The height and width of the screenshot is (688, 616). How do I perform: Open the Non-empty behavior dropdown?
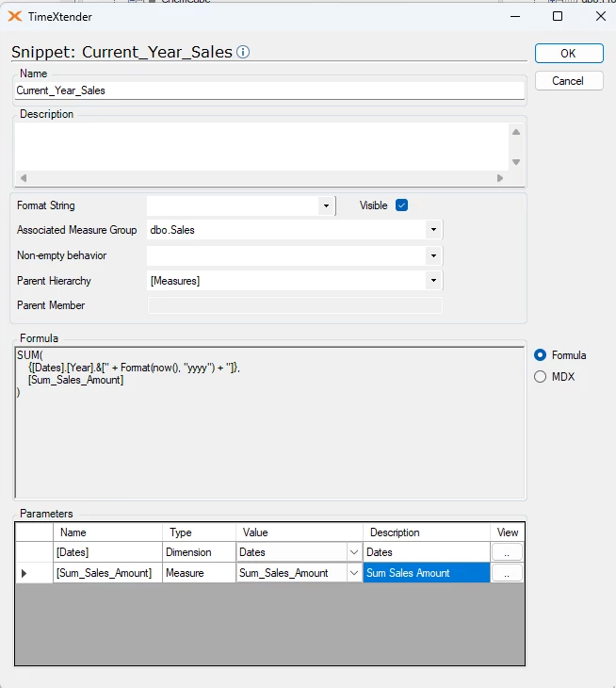pyautogui.click(x=433, y=255)
